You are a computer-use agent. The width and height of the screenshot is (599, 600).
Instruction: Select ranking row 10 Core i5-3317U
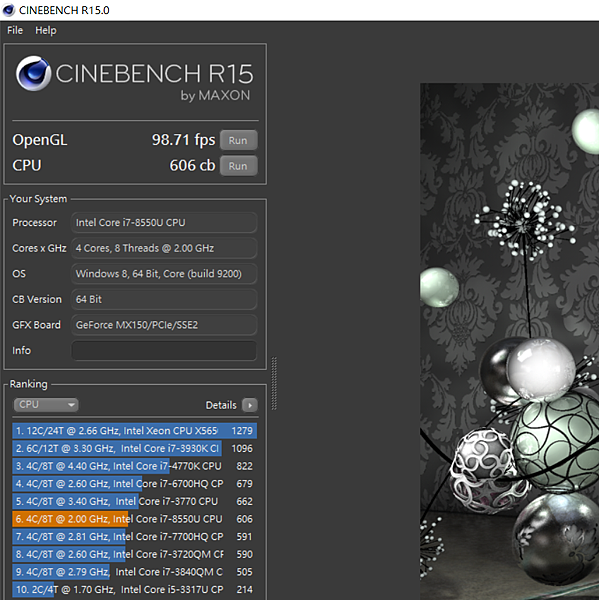[x=134, y=589]
